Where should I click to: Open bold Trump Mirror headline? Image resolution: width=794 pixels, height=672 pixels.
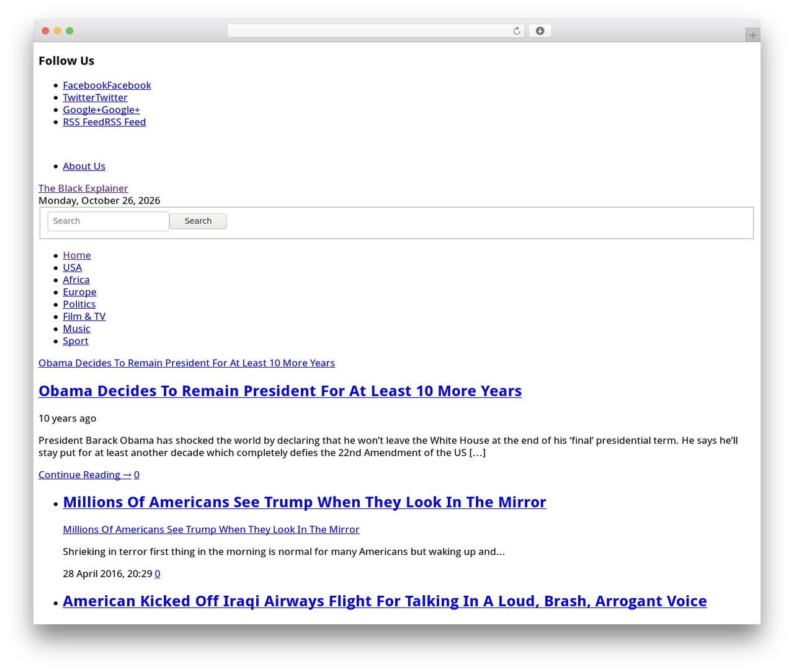(305, 502)
